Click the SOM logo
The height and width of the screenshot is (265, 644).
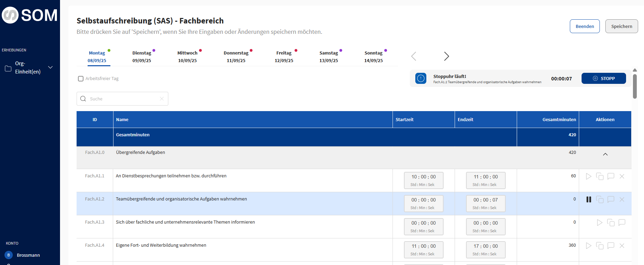click(30, 15)
